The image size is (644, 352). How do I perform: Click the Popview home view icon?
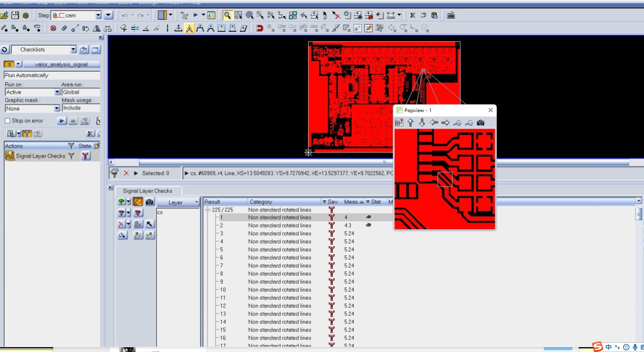(399, 122)
